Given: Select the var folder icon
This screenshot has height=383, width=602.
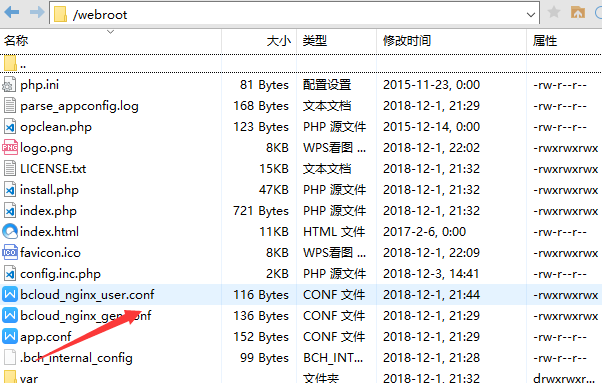Looking at the screenshot, I should (10, 377).
